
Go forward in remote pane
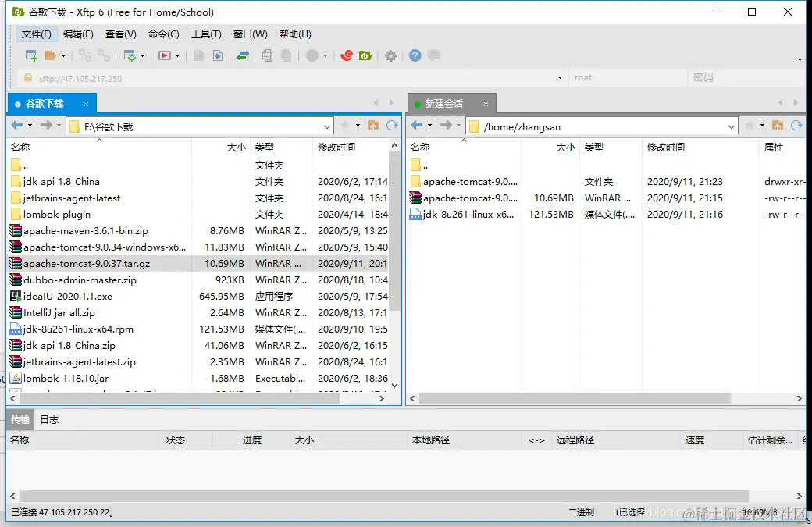446,125
